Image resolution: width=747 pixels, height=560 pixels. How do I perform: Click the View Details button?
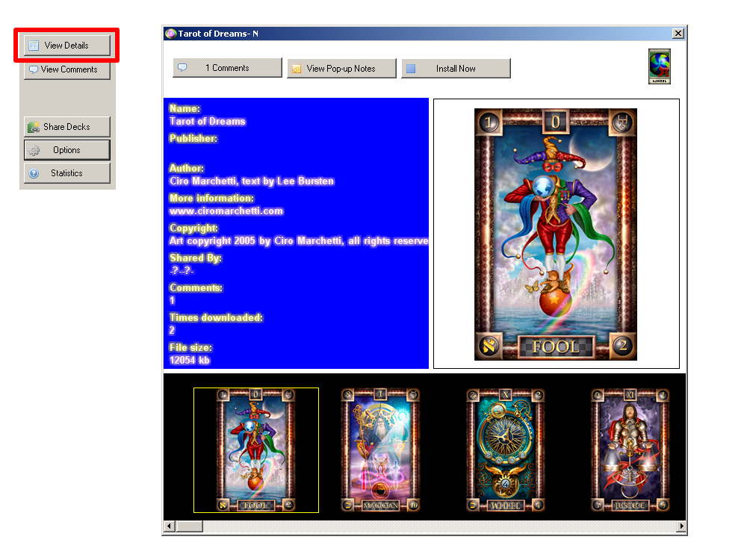pyautogui.click(x=67, y=46)
